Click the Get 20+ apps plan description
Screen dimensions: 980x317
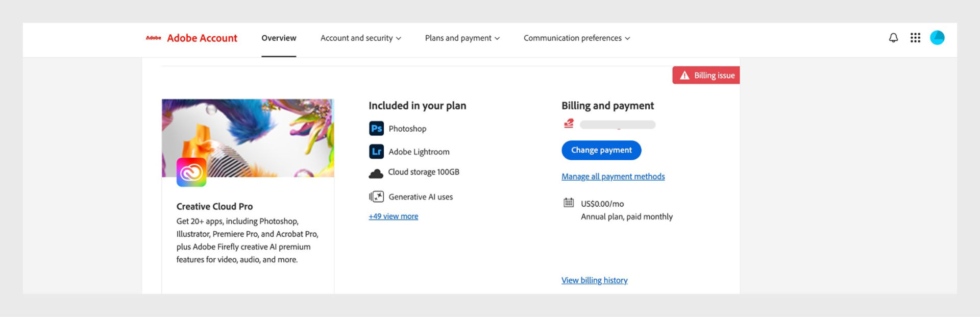(248, 240)
